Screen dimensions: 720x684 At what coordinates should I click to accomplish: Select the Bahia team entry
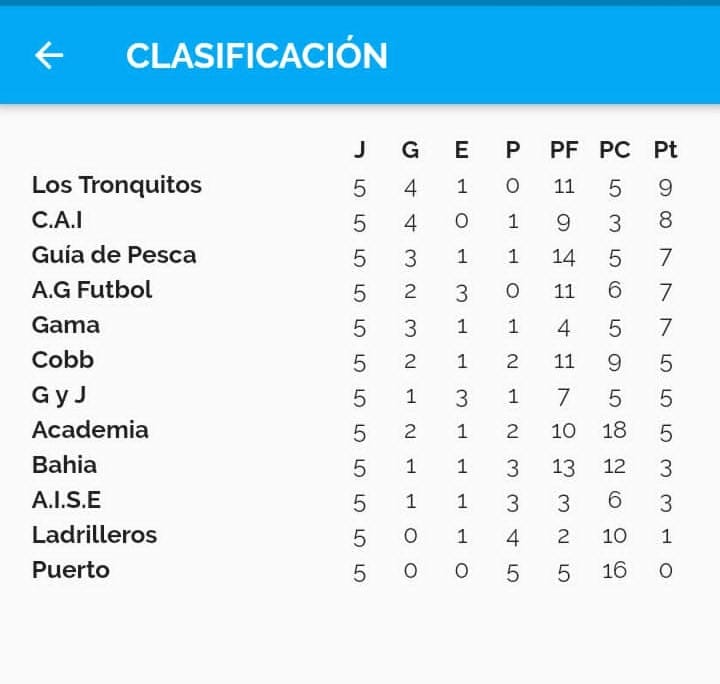pos(65,465)
